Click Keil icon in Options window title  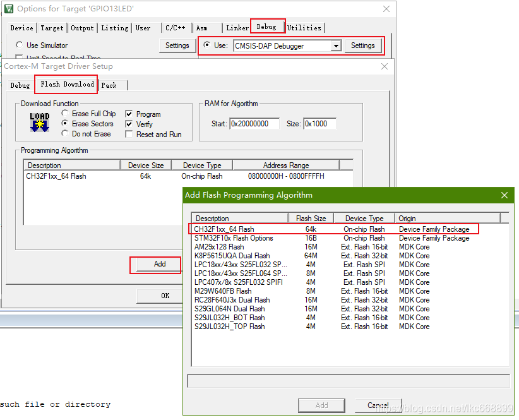[x=9, y=9]
